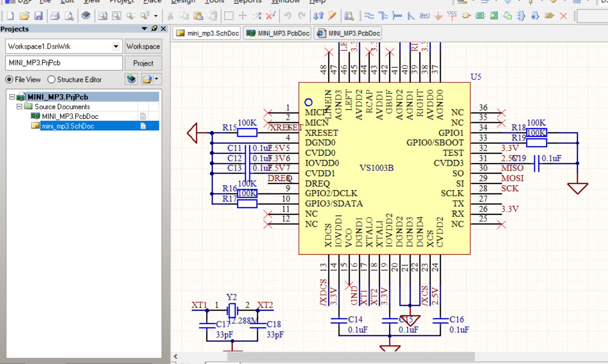Select the Place Sheet Symbol tool

pos(480,16)
